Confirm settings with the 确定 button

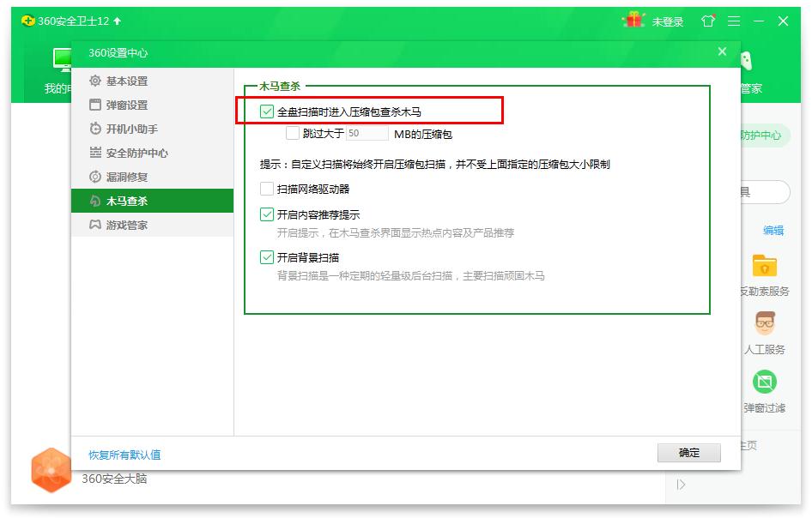[689, 453]
